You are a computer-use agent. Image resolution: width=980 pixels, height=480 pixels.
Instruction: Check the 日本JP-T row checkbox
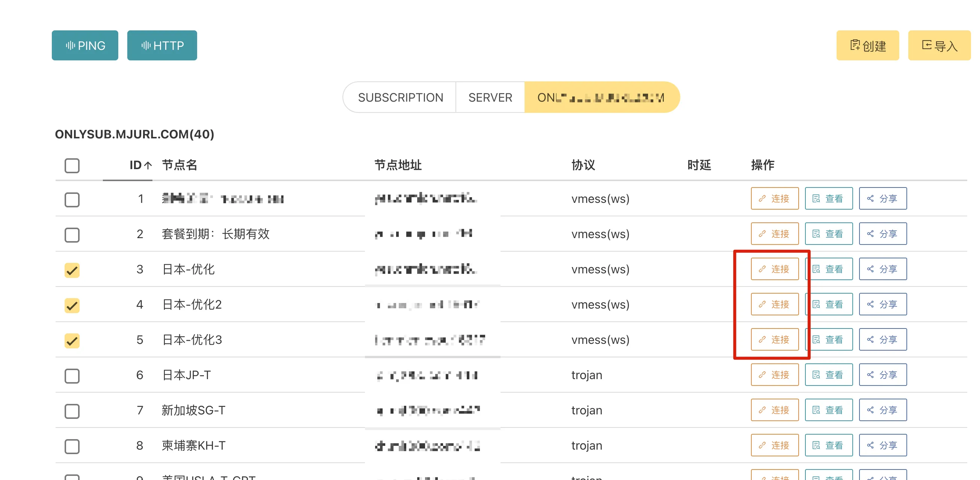tap(72, 376)
